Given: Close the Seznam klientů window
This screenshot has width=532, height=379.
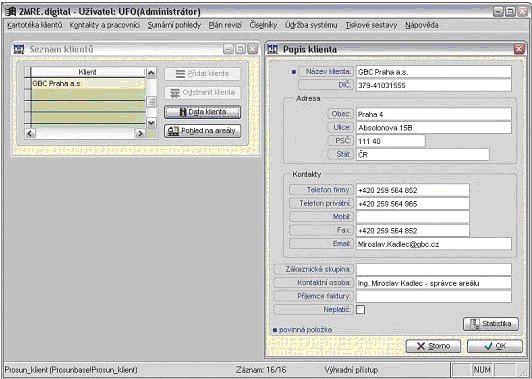Looking at the screenshot, I should pyautogui.click(x=252, y=50).
